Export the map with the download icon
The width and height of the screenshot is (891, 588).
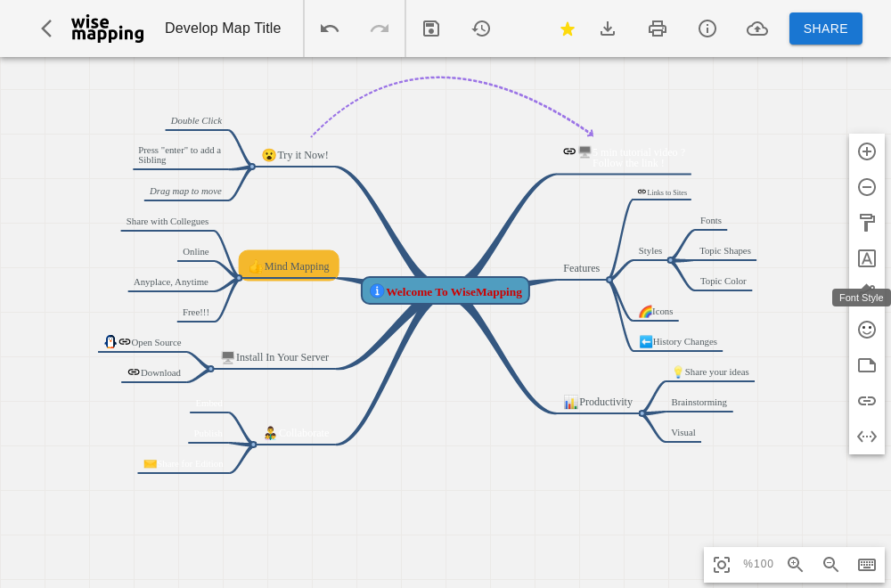[x=608, y=29]
